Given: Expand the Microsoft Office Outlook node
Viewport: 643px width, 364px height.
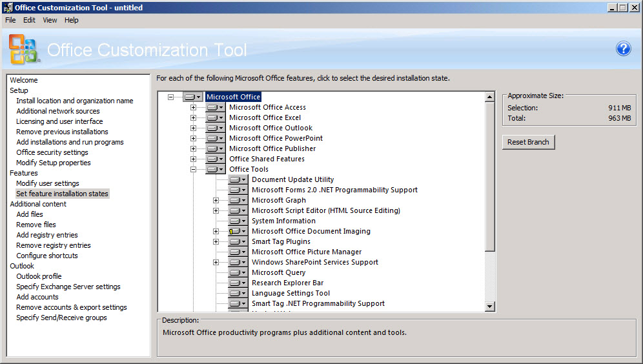Looking at the screenshot, I should click(x=193, y=128).
